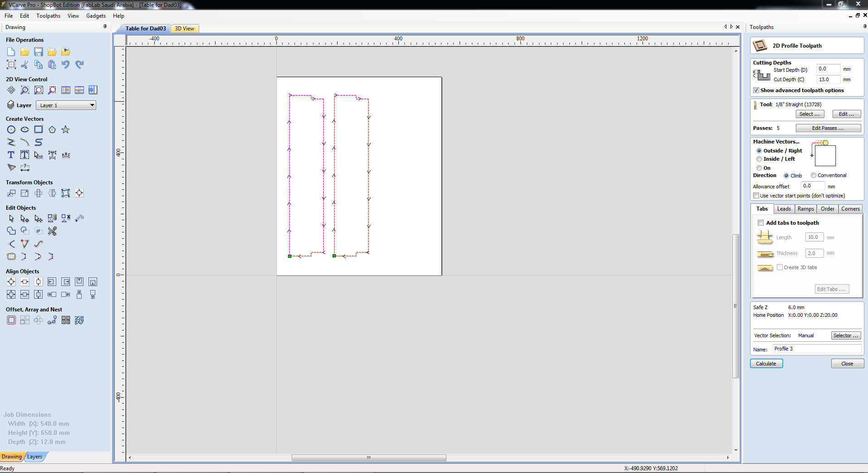The height and width of the screenshot is (473, 868).
Task: Click the Edit Passes ... button
Action: 828,128
